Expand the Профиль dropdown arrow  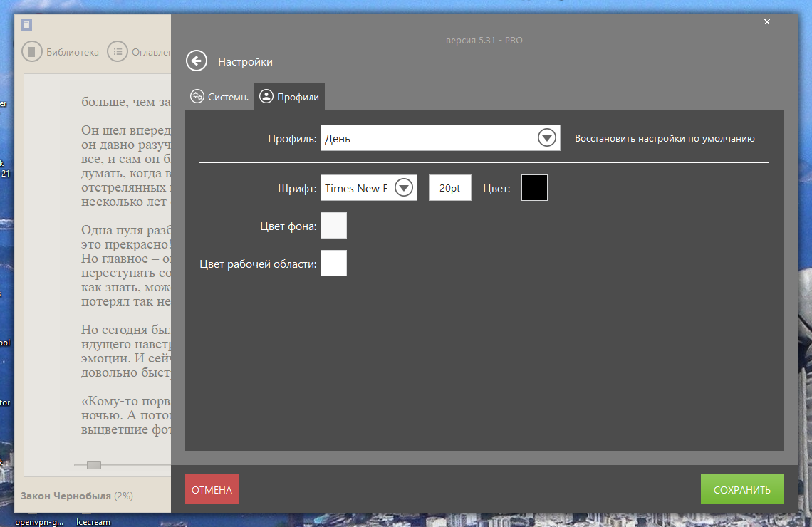547,137
